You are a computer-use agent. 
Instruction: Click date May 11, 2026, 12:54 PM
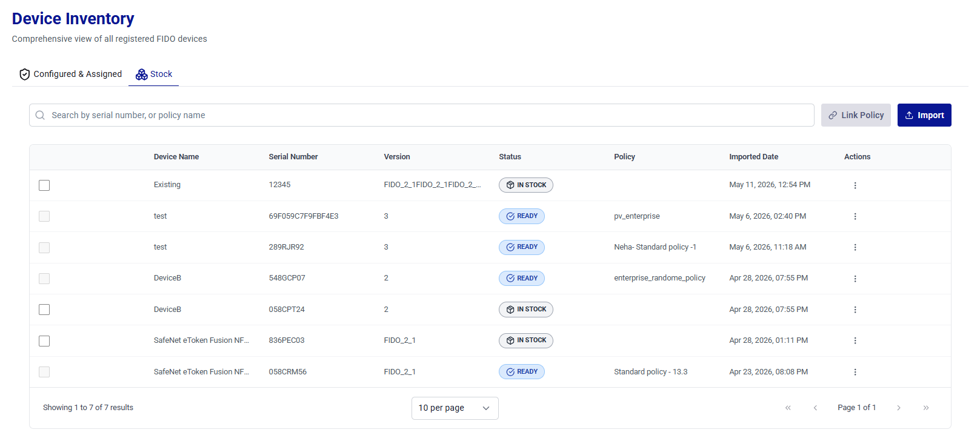click(x=770, y=185)
